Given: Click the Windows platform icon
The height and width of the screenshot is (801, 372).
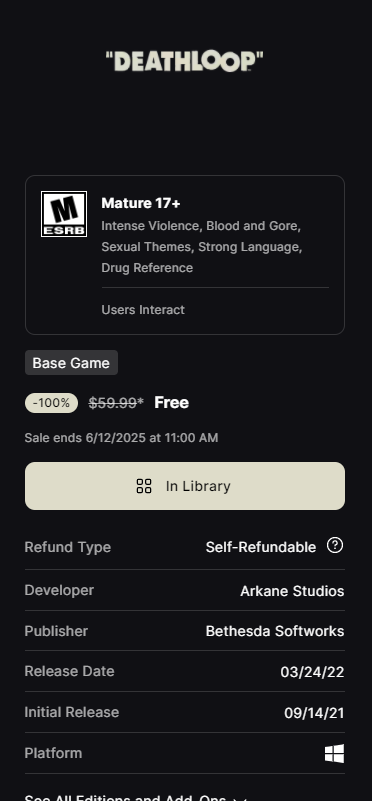Looking at the screenshot, I should [334, 753].
